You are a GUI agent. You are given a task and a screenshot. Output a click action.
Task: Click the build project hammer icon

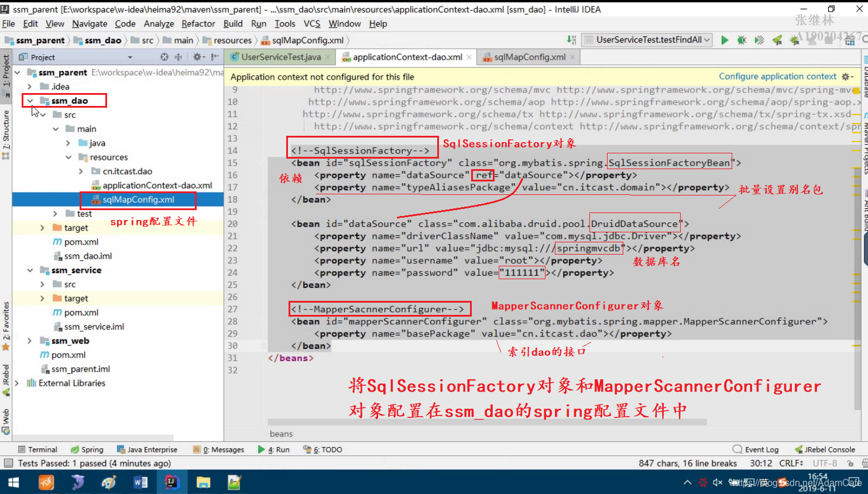[572, 40]
